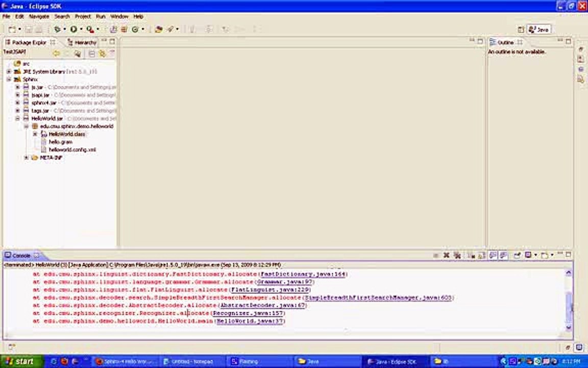Click the Pin Console icon
The image size is (588, 368).
(517, 256)
